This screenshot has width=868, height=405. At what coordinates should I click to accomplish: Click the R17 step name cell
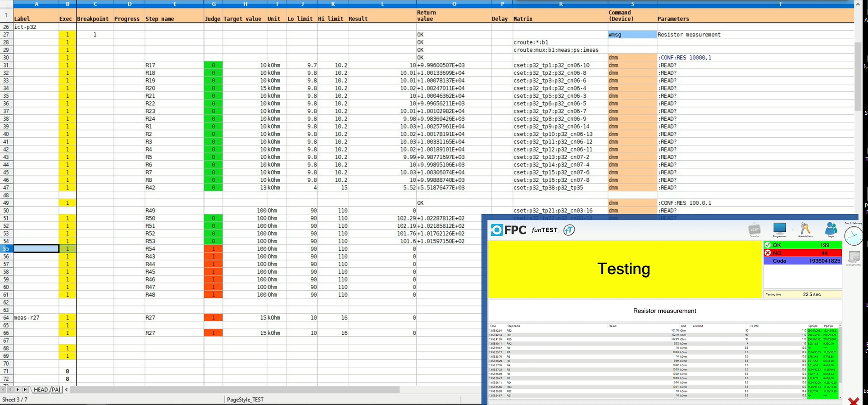(174, 65)
